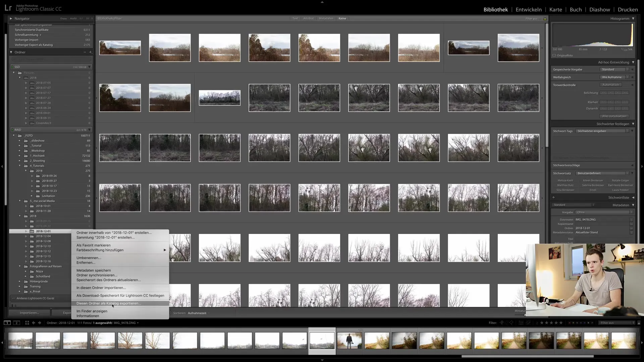Switch to the Entwickeln module
This screenshot has height=362, width=644.
(x=529, y=9)
